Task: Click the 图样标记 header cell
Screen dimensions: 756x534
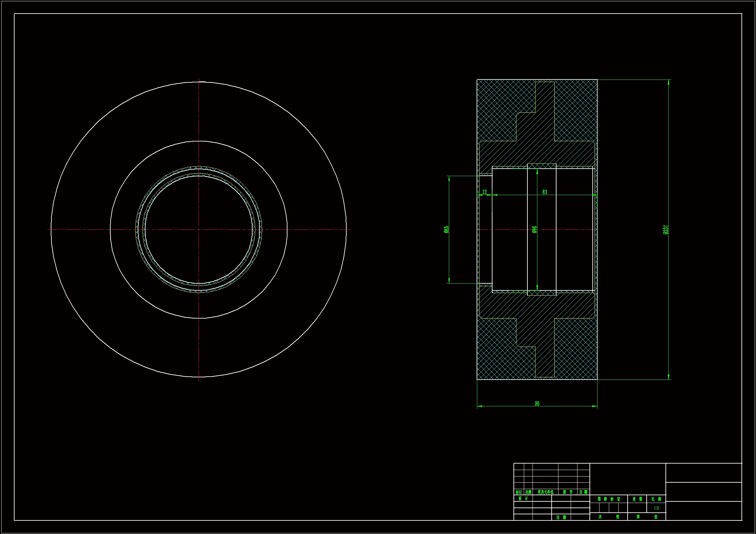Action: tap(609, 499)
